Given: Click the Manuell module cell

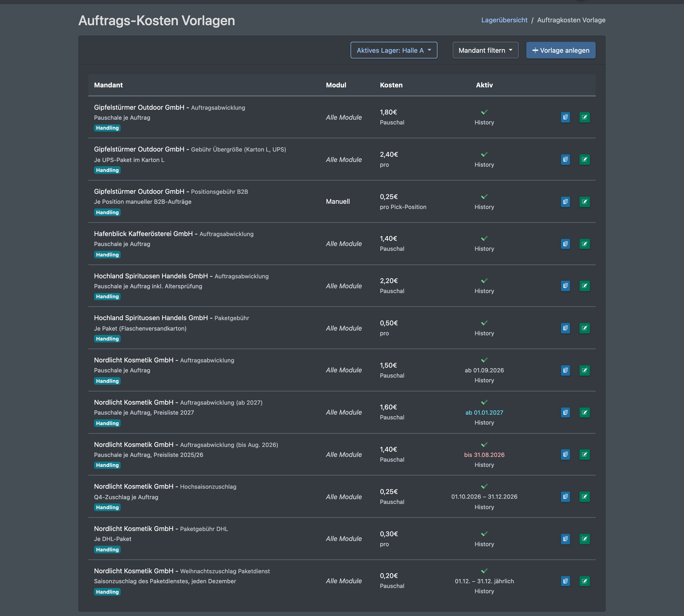Looking at the screenshot, I should pos(338,201).
